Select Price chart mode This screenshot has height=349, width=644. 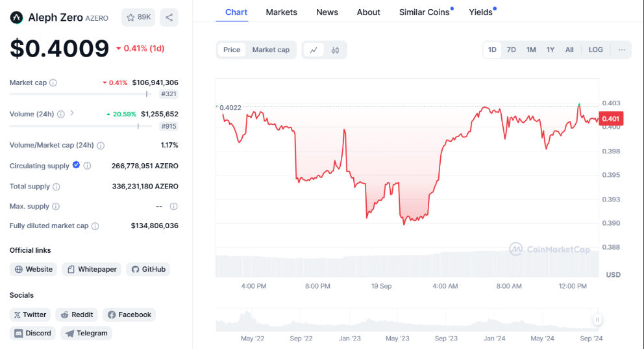(232, 50)
